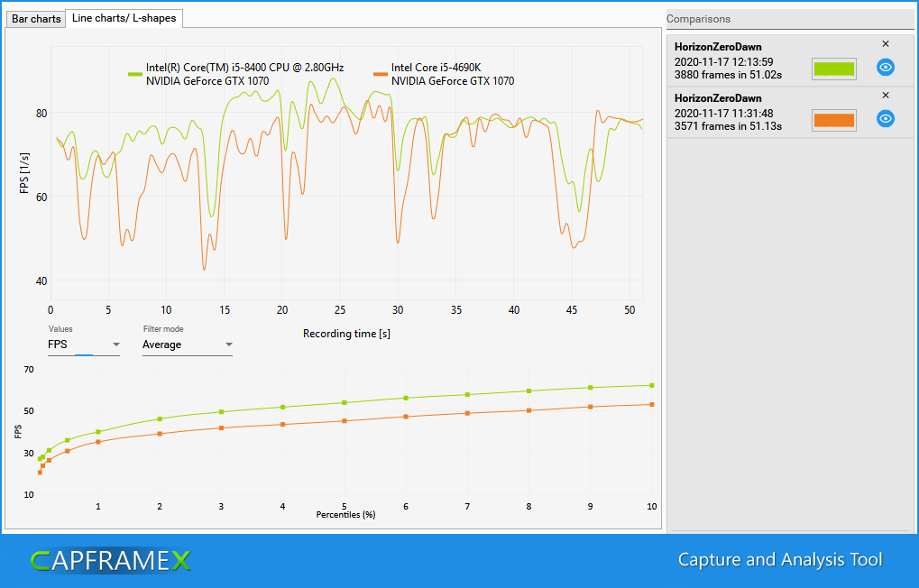Viewport: 919px width, 588px height.
Task: Select the Line charts/ L-shapes tab
Action: tap(124, 18)
